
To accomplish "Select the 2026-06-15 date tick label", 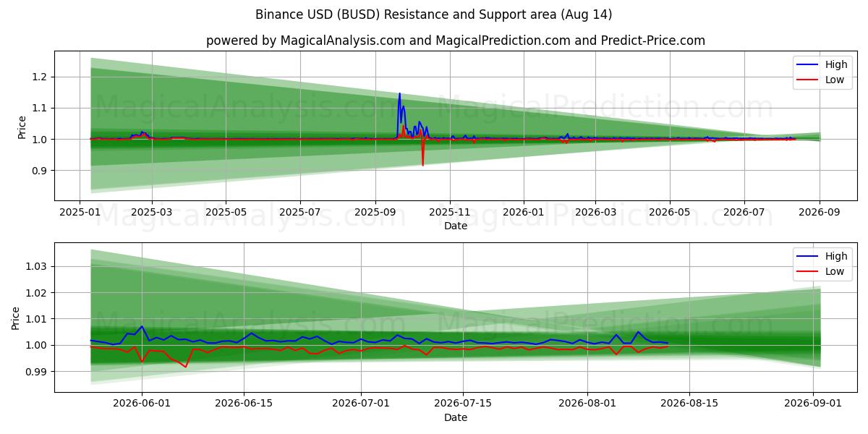I will pyautogui.click(x=244, y=404).
